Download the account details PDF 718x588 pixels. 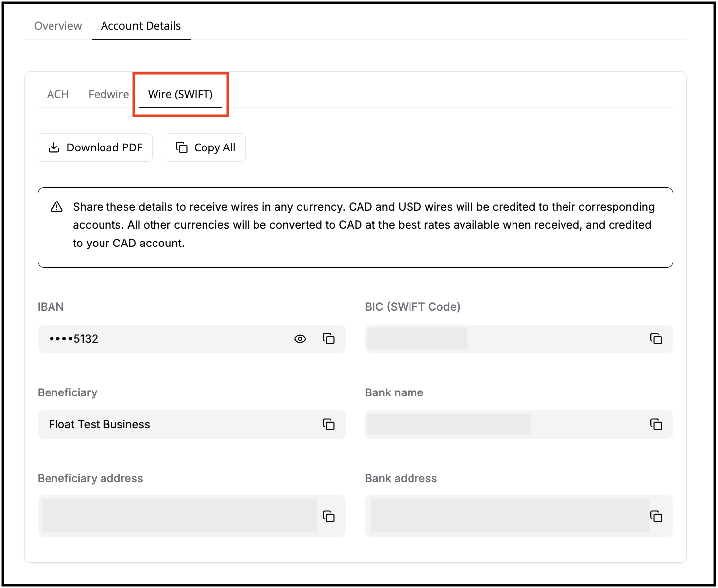(95, 147)
